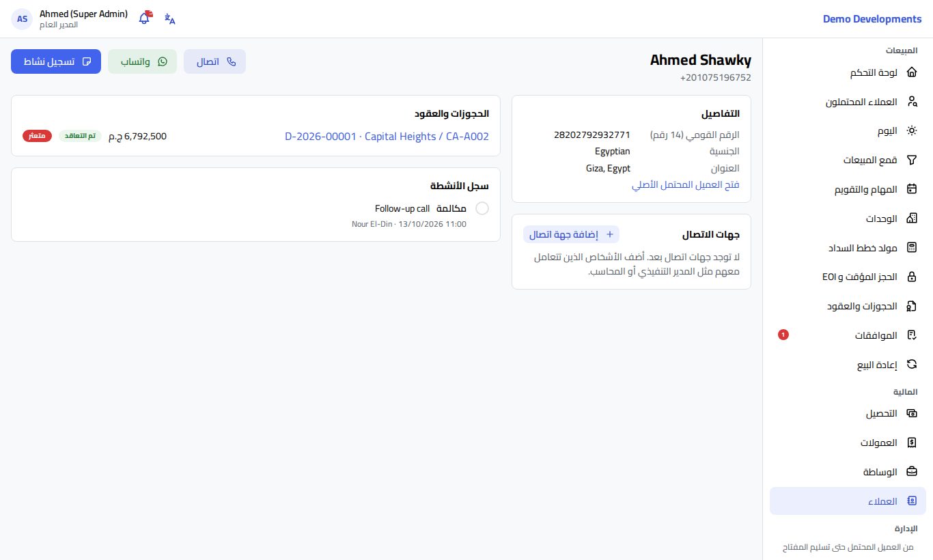The height and width of the screenshot is (560, 933).
Task: Open deal D-2026-00001 Capital Heights link
Action: (387, 136)
